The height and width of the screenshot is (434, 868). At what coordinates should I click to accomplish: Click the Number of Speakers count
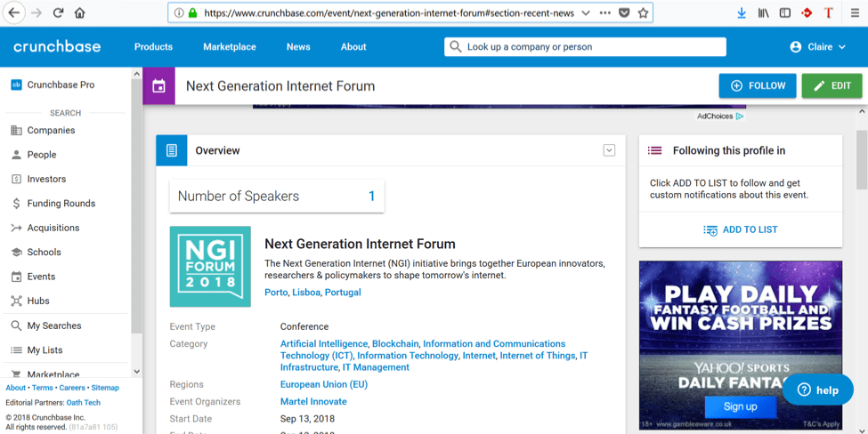(x=372, y=197)
